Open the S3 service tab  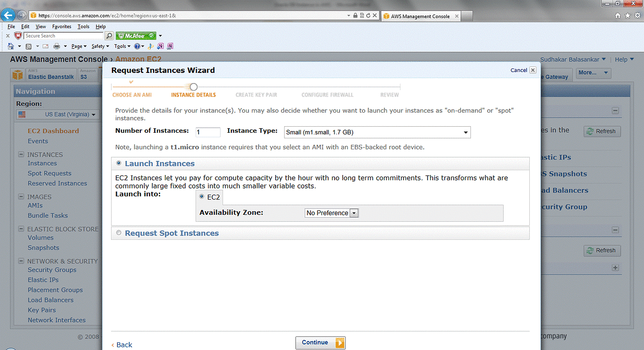(89, 75)
